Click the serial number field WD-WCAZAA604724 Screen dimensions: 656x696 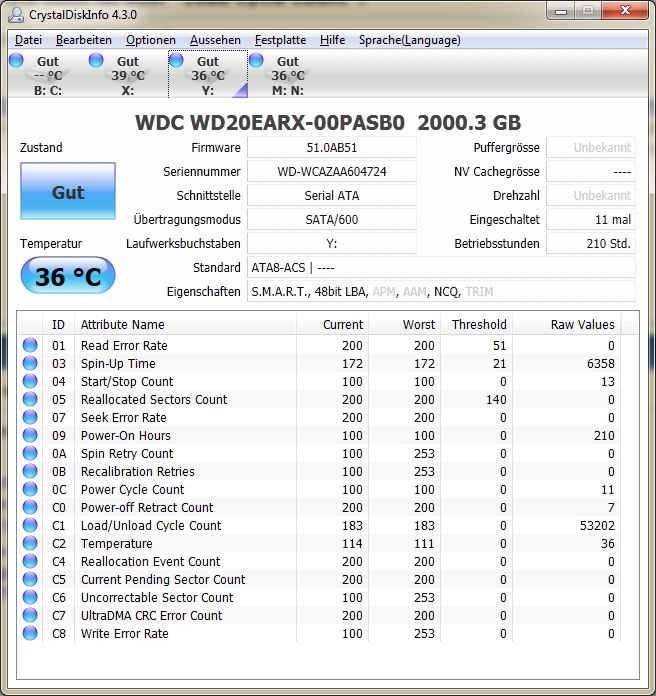pyautogui.click(x=332, y=171)
